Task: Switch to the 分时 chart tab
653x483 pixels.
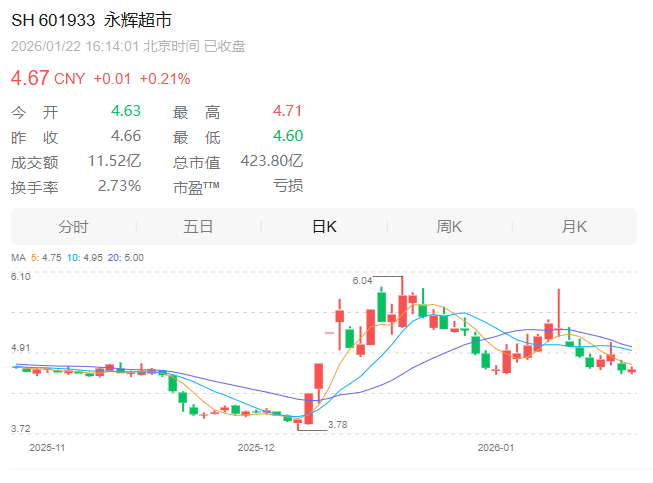Action: (x=73, y=227)
